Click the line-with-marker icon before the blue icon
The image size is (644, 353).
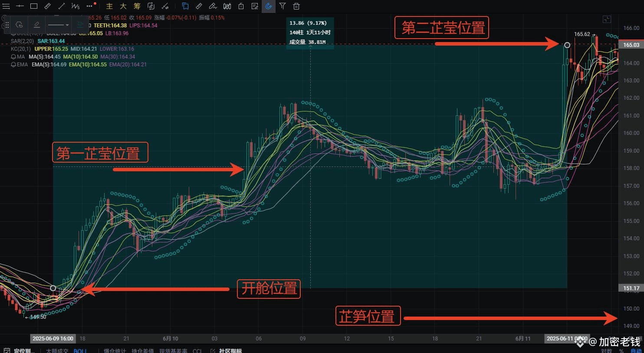pyautogui.click(x=165, y=6)
